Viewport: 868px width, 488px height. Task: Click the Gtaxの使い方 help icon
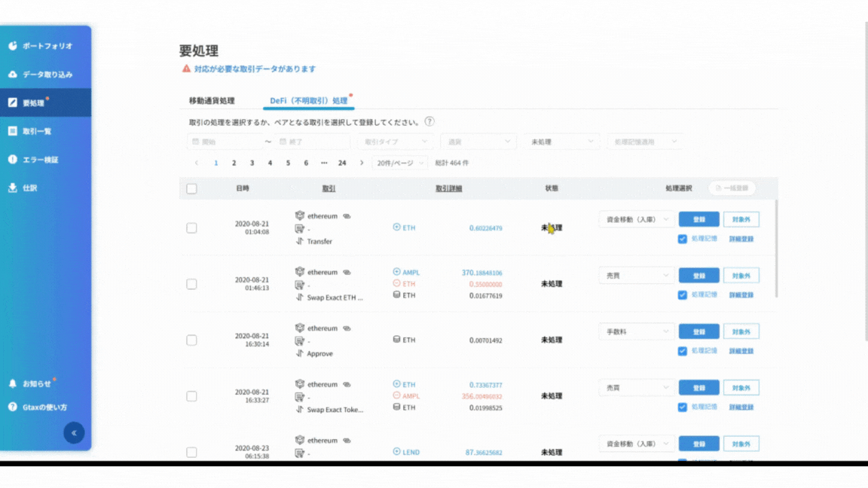coord(13,407)
